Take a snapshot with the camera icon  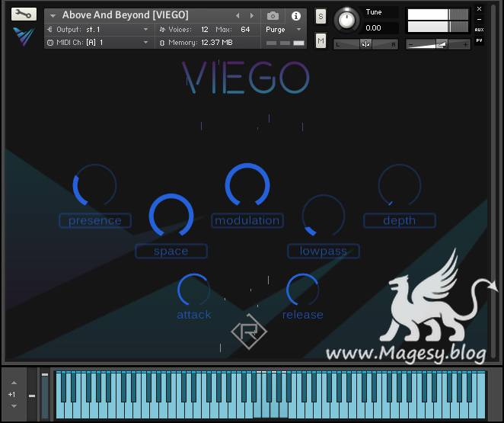pos(273,15)
